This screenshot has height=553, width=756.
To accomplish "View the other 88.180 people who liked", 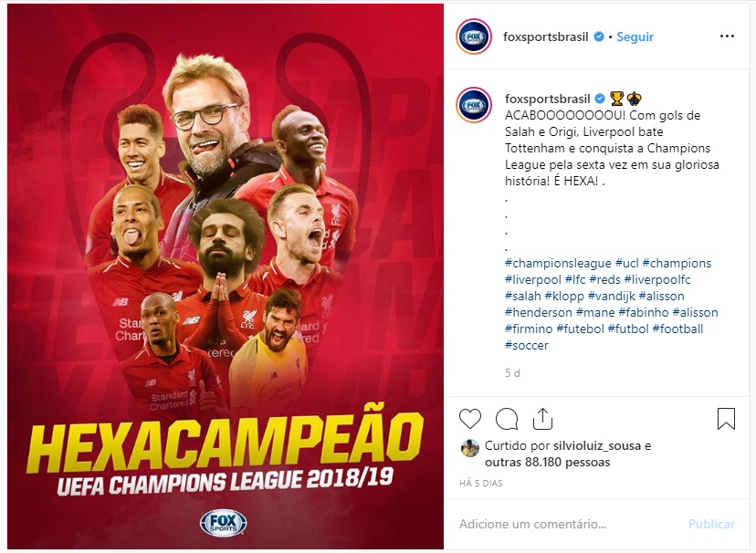I will tap(547, 463).
